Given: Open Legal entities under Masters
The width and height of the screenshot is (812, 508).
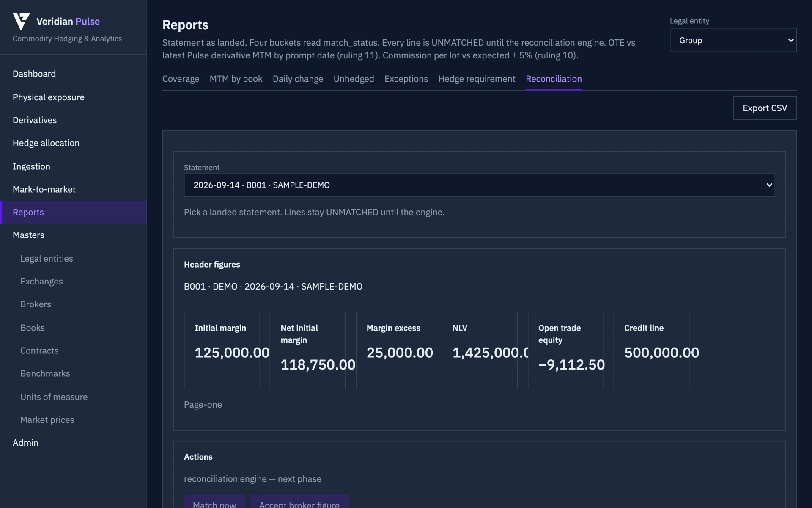Looking at the screenshot, I should coord(74,258).
